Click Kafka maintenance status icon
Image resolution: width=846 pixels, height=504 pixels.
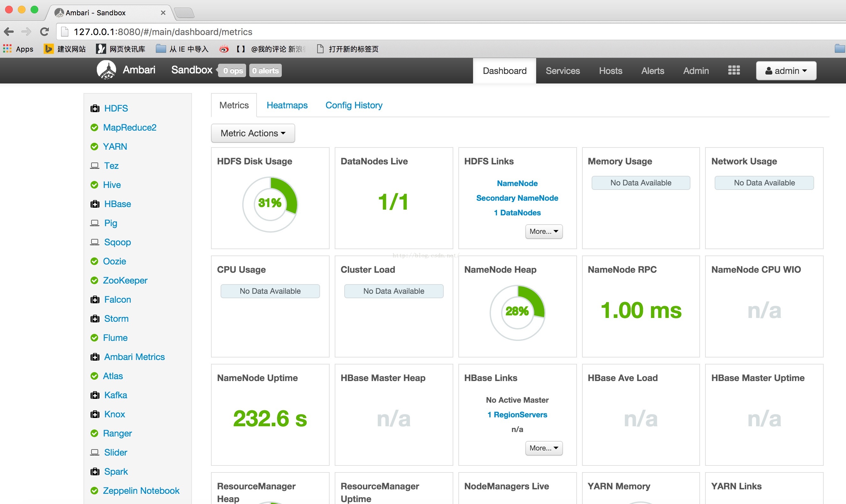click(x=95, y=395)
